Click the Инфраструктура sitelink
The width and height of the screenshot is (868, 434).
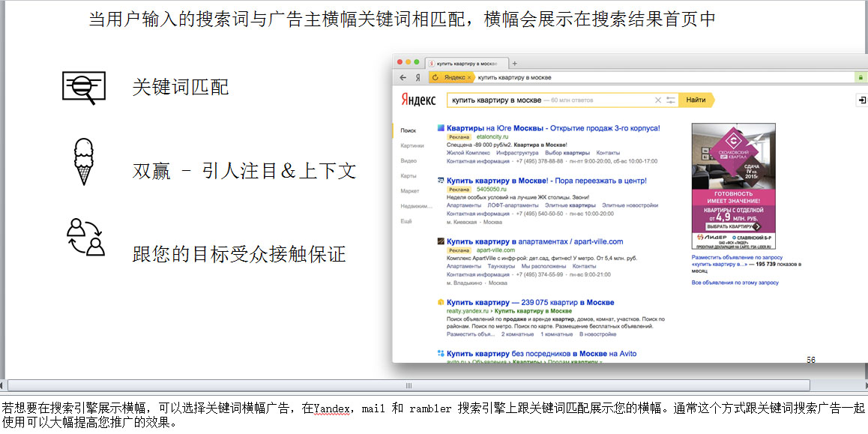point(517,153)
